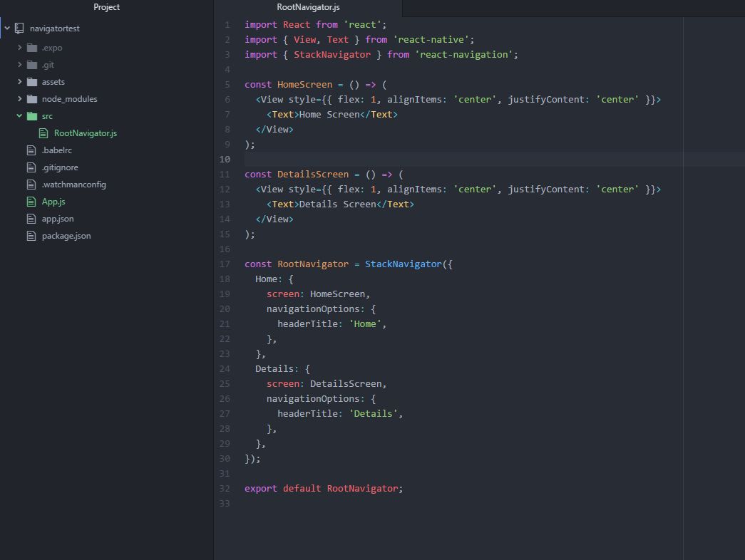Screen dimensions: 745x560
Task: Click 'screen: DetailsScreen' on line 25
Action: [326, 384]
